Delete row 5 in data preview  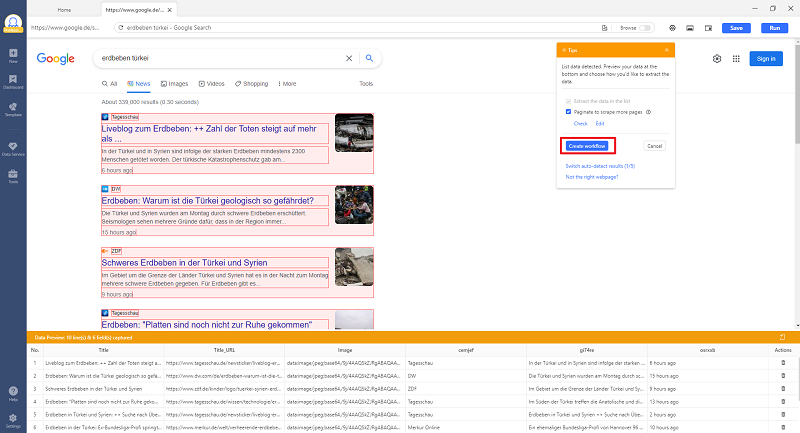(783, 415)
